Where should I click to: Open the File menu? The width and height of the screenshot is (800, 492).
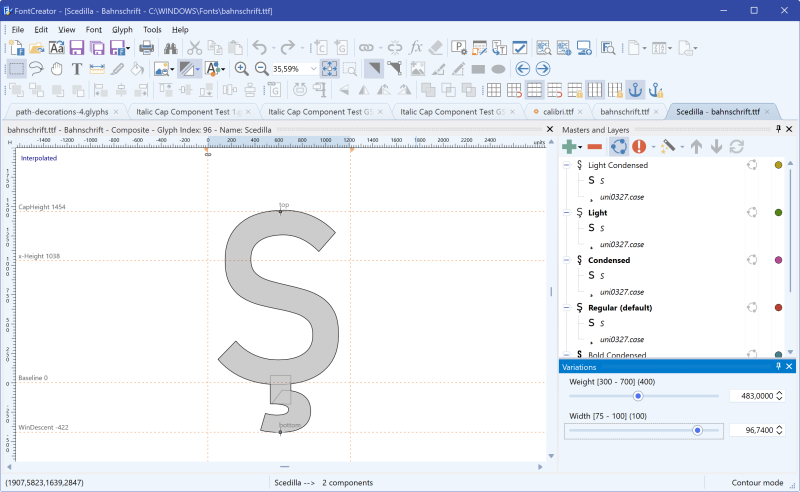pyautogui.click(x=18, y=30)
